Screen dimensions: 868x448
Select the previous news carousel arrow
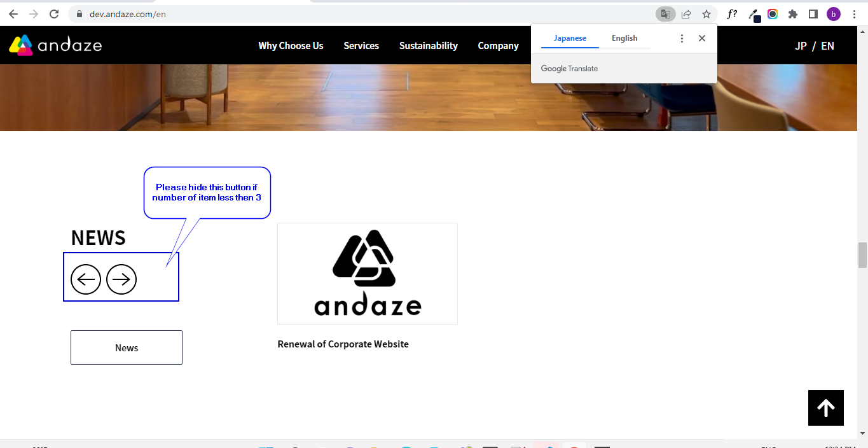(x=86, y=279)
